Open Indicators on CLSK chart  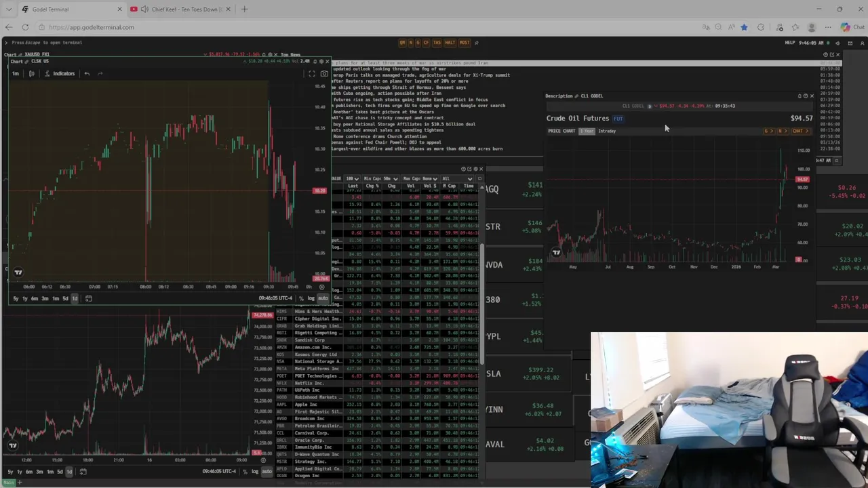[60, 73]
